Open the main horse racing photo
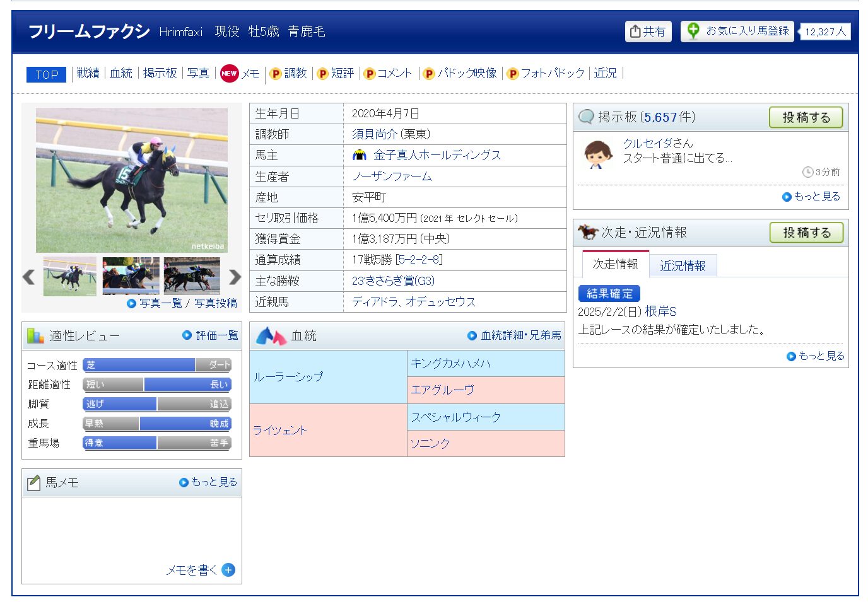Image resolution: width=868 pixels, height=602 pixels. (x=132, y=180)
